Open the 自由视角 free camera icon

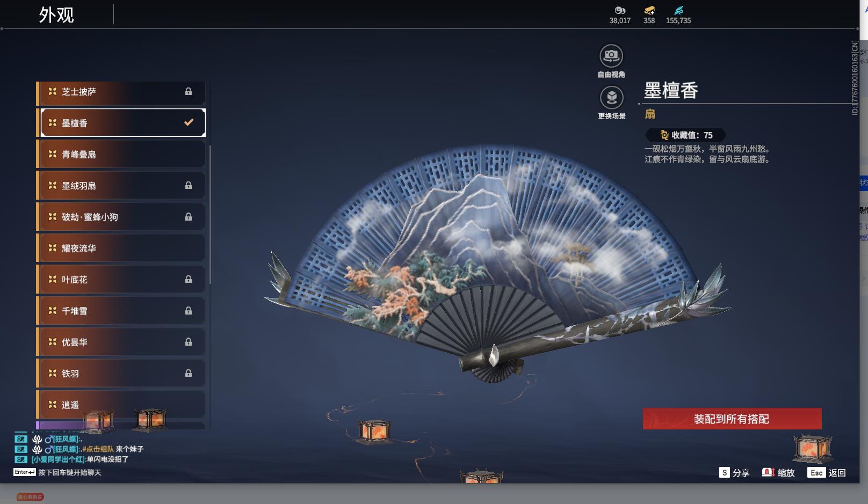pyautogui.click(x=611, y=56)
